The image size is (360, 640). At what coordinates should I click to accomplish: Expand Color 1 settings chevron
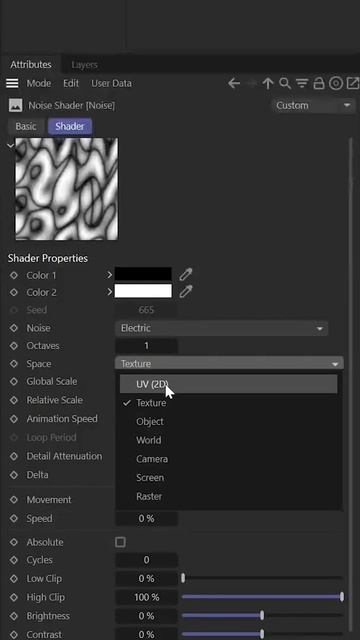(x=109, y=275)
